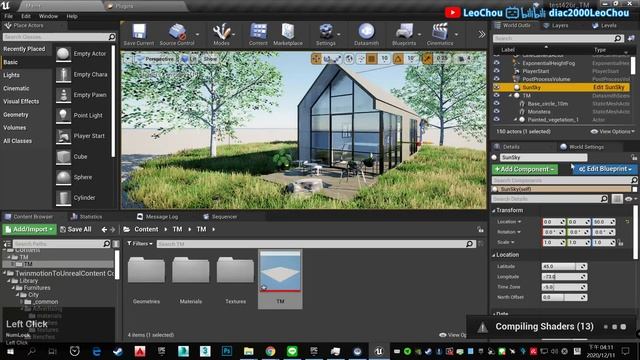
Task: Toggle visibility of PlayerStart actor
Action: [x=497, y=71]
